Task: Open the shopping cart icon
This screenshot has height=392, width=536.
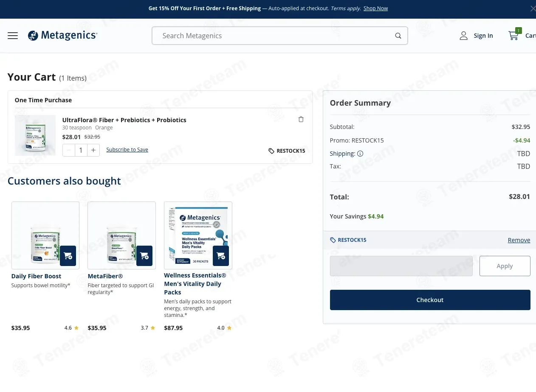Action: tap(514, 35)
